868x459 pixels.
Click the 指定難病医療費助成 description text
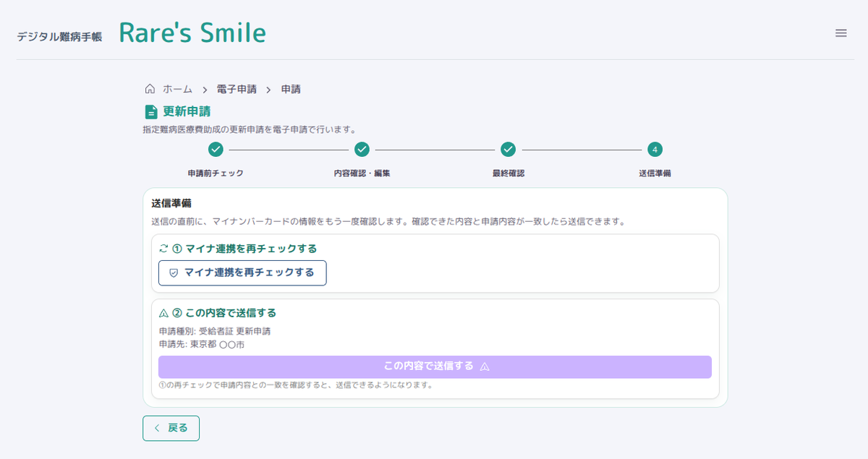click(x=249, y=129)
